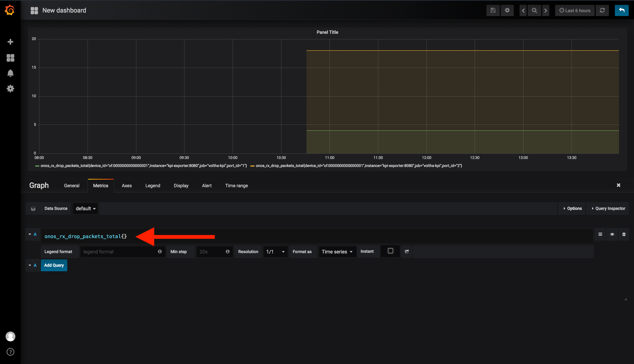Switch to the Time range tab
634x364 pixels.
coord(236,185)
